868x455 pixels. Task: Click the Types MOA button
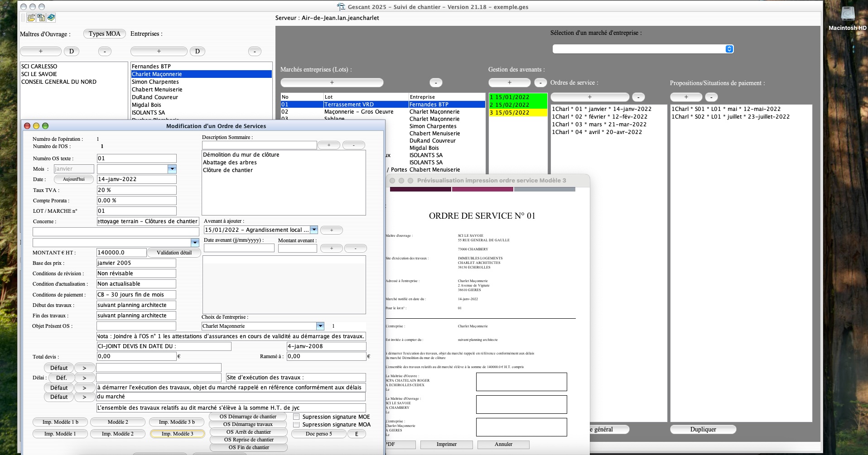point(105,34)
